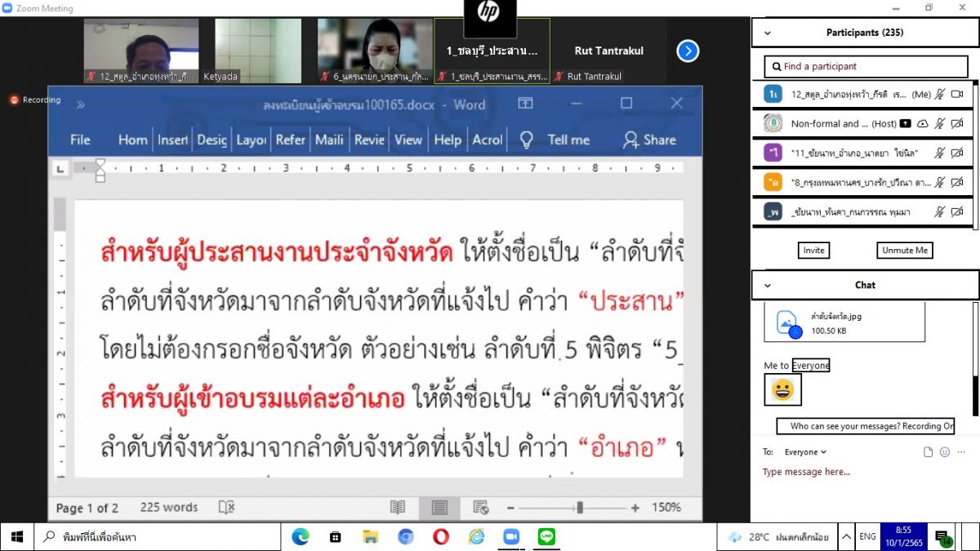Collapse the Participants panel chevron
Screen dimensions: 980x551
pyautogui.click(x=767, y=33)
